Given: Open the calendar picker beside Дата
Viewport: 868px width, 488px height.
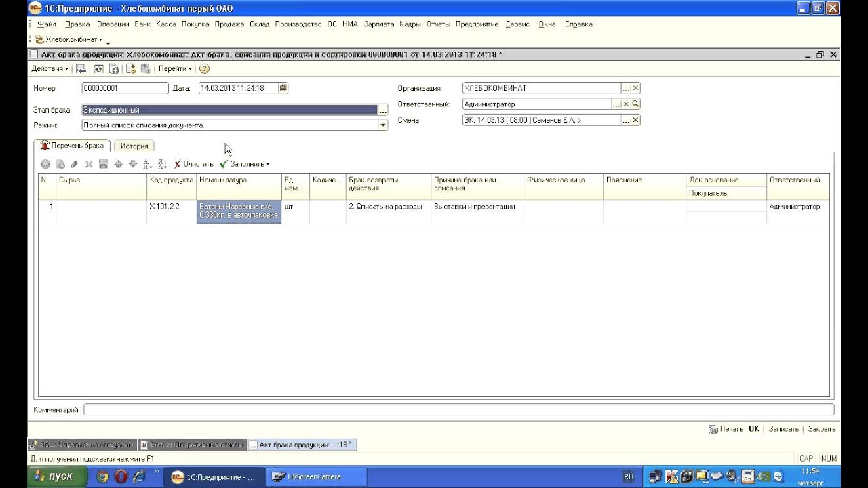Looking at the screenshot, I should click(x=283, y=88).
